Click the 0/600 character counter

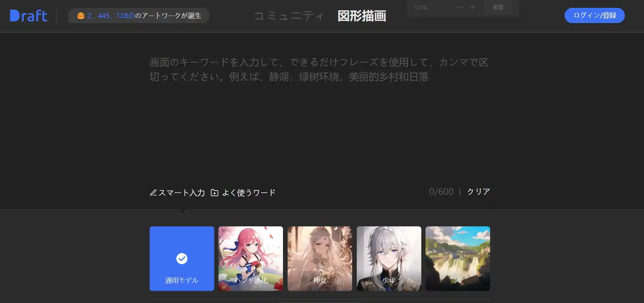(441, 192)
